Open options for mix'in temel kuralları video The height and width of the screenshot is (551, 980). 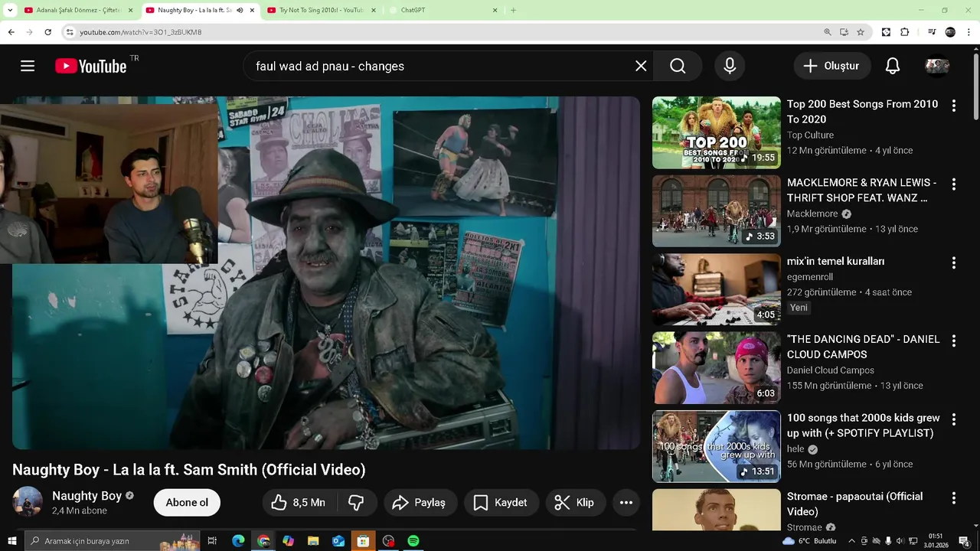click(x=954, y=262)
